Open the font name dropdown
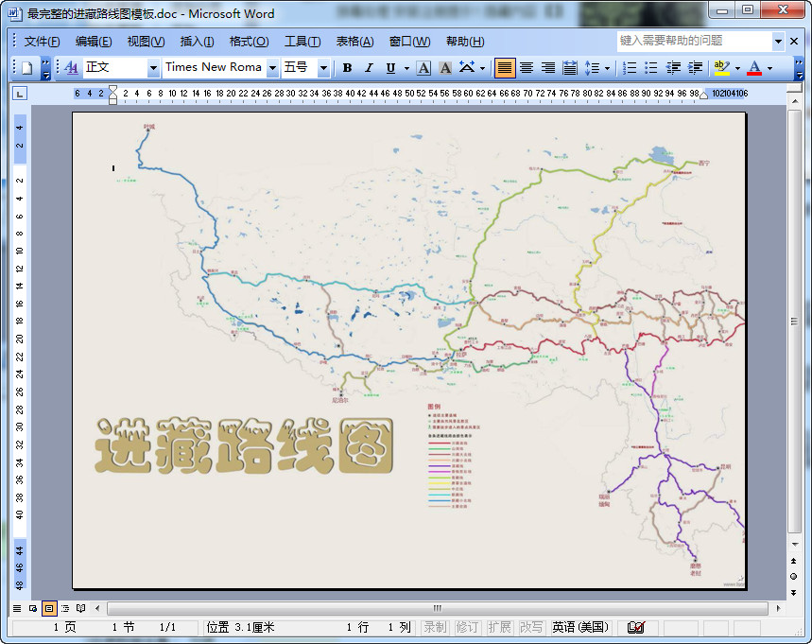Viewport: 812px width, 644px height. [272, 68]
